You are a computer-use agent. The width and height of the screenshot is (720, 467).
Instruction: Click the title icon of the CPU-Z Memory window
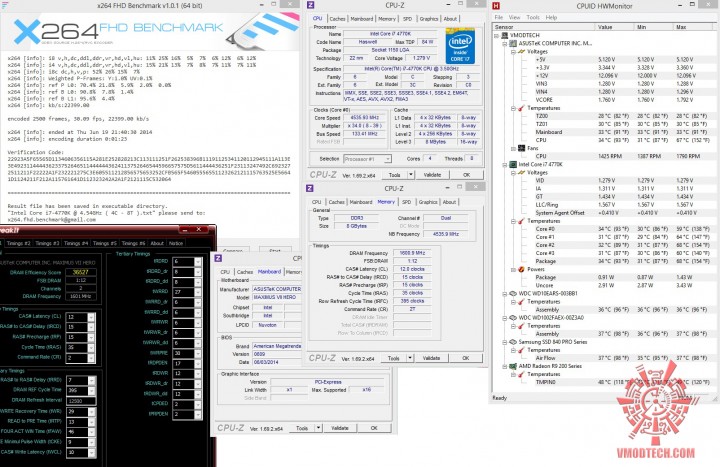(309, 188)
